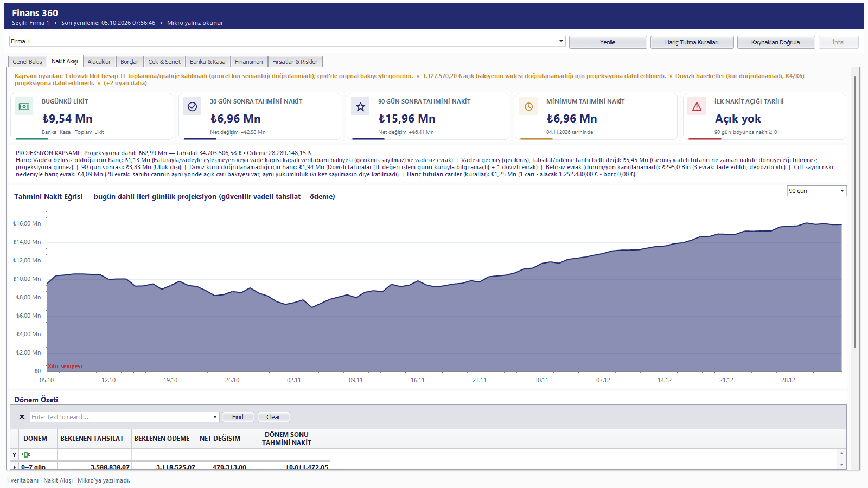868x488 pixels.
Task: Click the Clear button in search panel
Action: (273, 417)
